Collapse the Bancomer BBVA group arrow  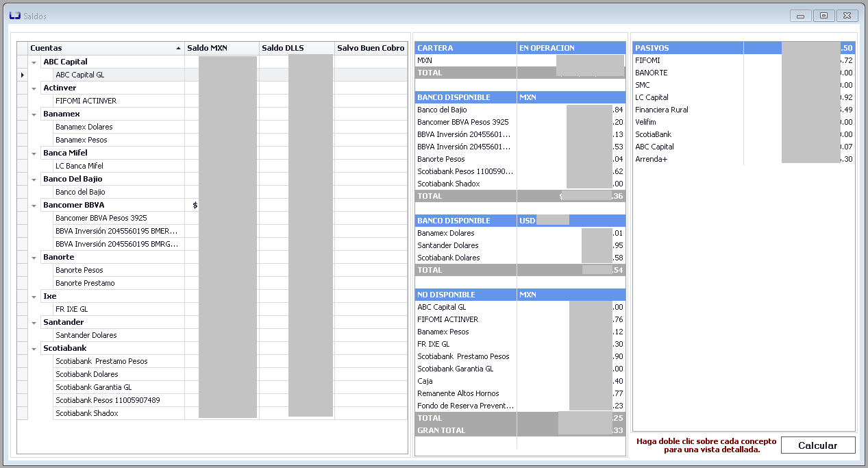(x=34, y=205)
